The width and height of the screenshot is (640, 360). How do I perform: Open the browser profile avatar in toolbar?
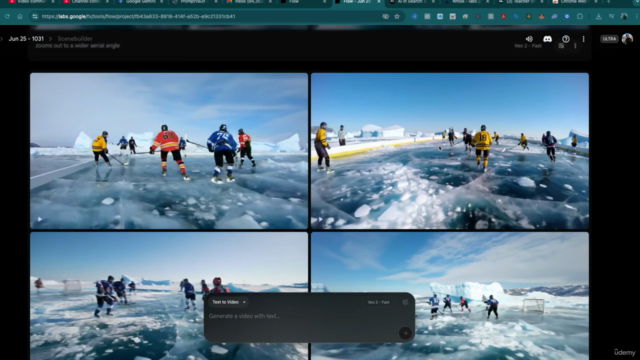[x=624, y=16]
